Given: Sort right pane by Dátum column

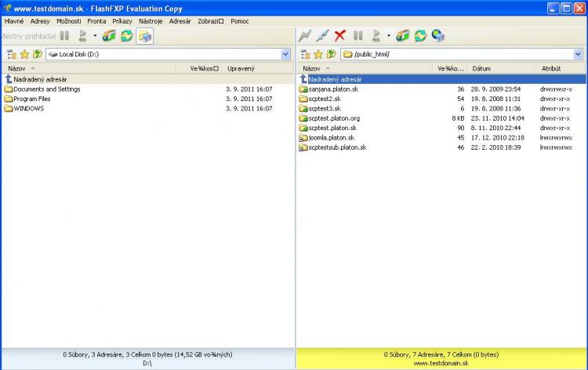Looking at the screenshot, I should pos(502,69).
